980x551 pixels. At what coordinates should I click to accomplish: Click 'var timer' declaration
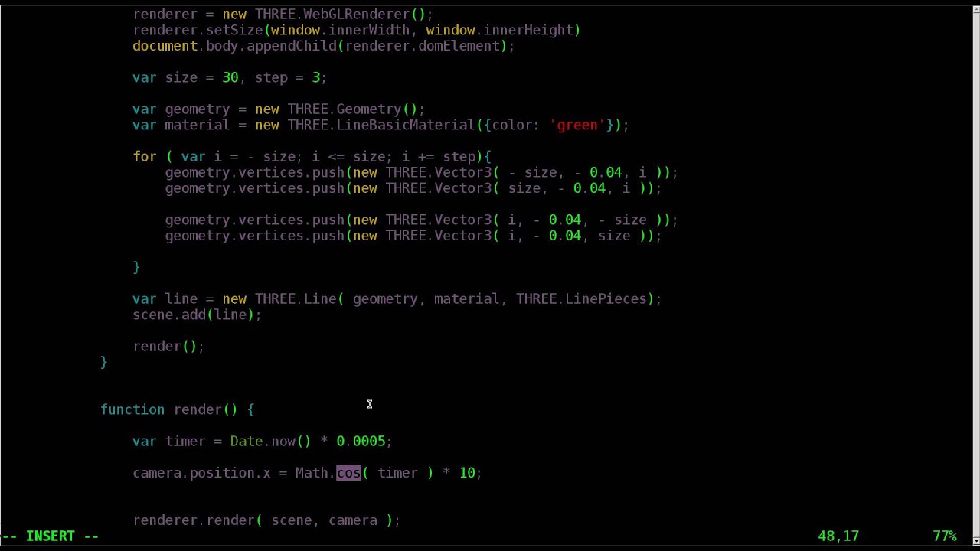(x=169, y=441)
